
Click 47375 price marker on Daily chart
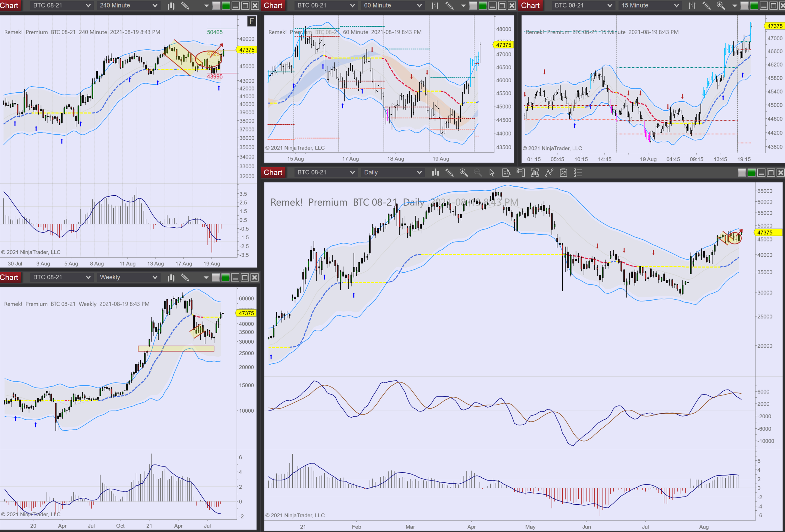pyautogui.click(x=765, y=232)
